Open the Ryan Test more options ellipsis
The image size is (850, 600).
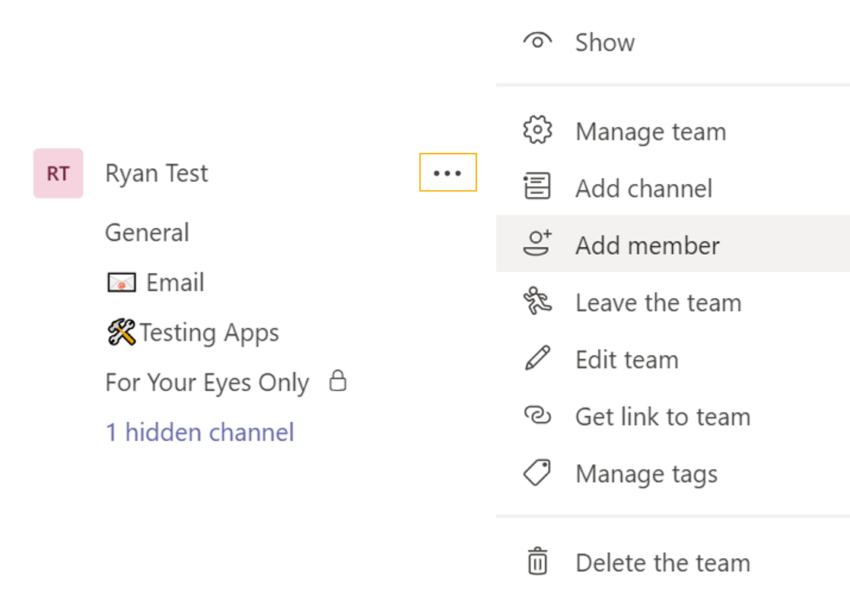(448, 172)
